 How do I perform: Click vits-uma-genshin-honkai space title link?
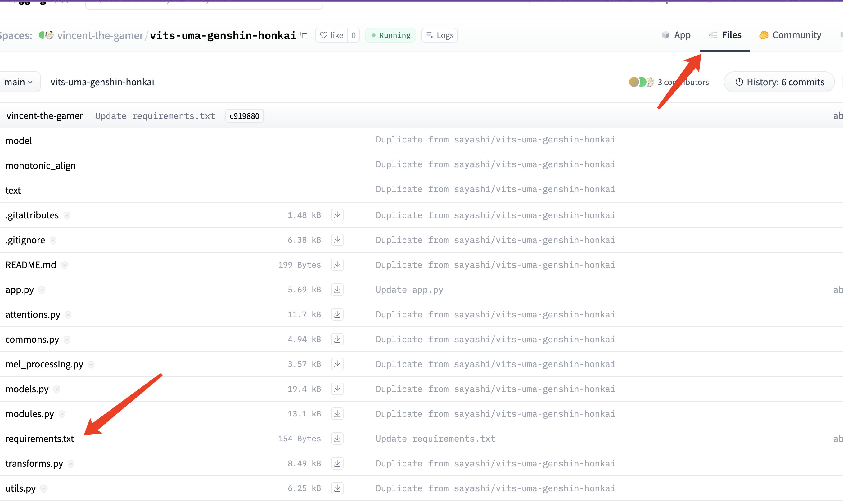tap(223, 35)
